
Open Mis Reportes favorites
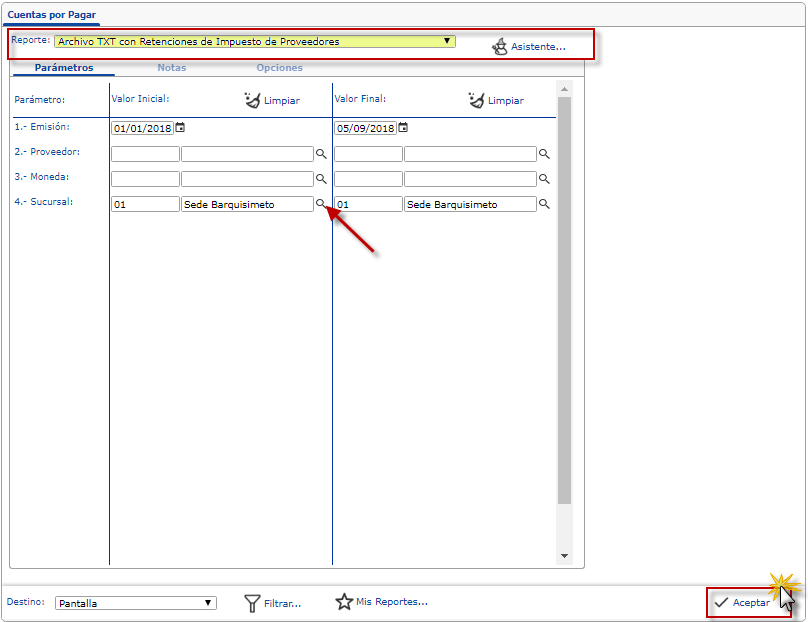tap(381, 602)
